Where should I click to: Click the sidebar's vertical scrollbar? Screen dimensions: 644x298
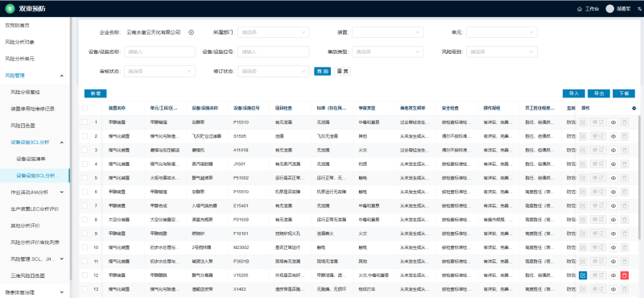[x=71, y=149]
